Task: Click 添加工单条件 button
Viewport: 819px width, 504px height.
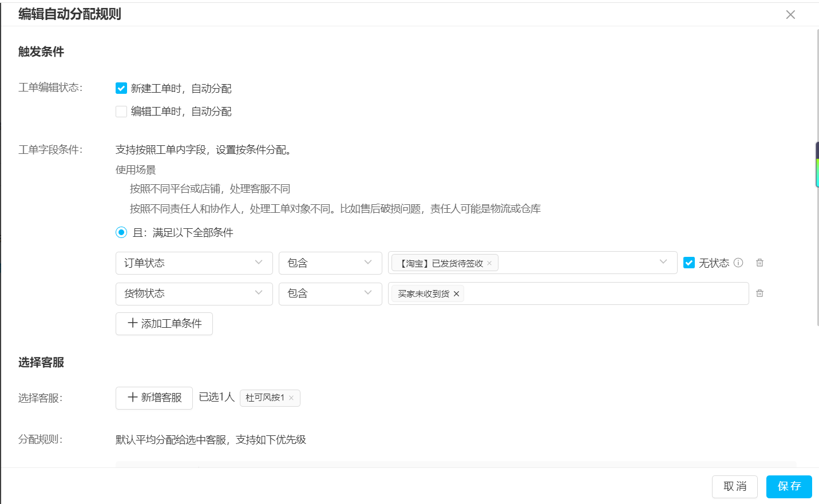Action: tap(164, 324)
